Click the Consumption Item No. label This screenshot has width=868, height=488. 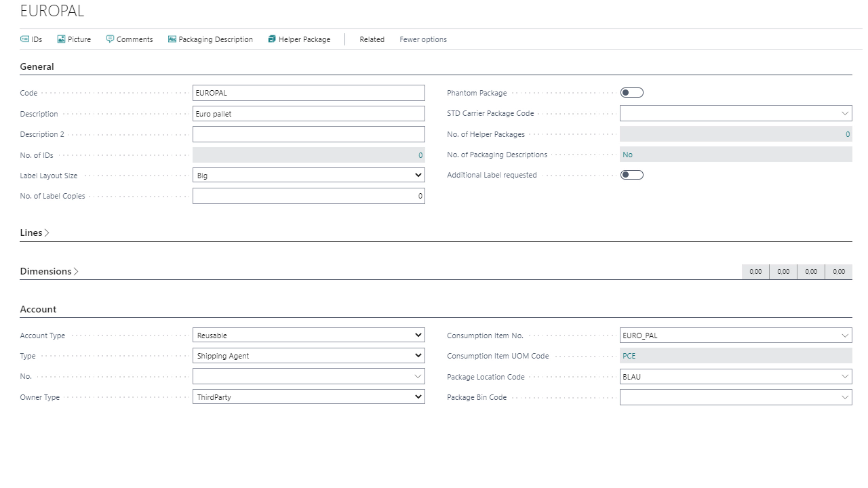486,335
